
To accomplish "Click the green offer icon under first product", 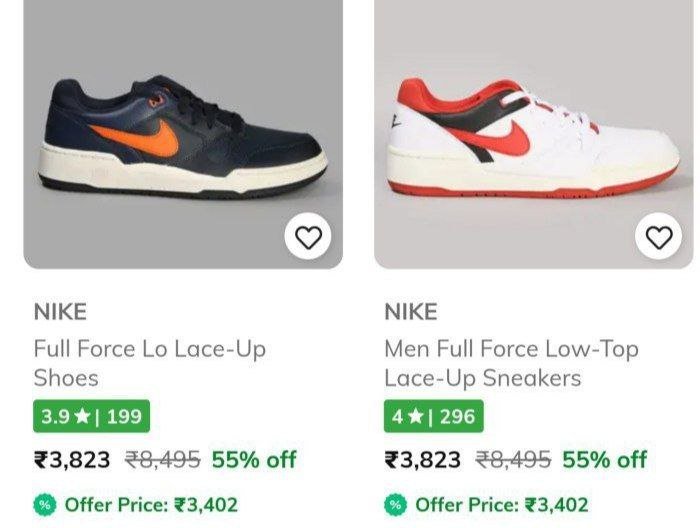I will pyautogui.click(x=45, y=504).
